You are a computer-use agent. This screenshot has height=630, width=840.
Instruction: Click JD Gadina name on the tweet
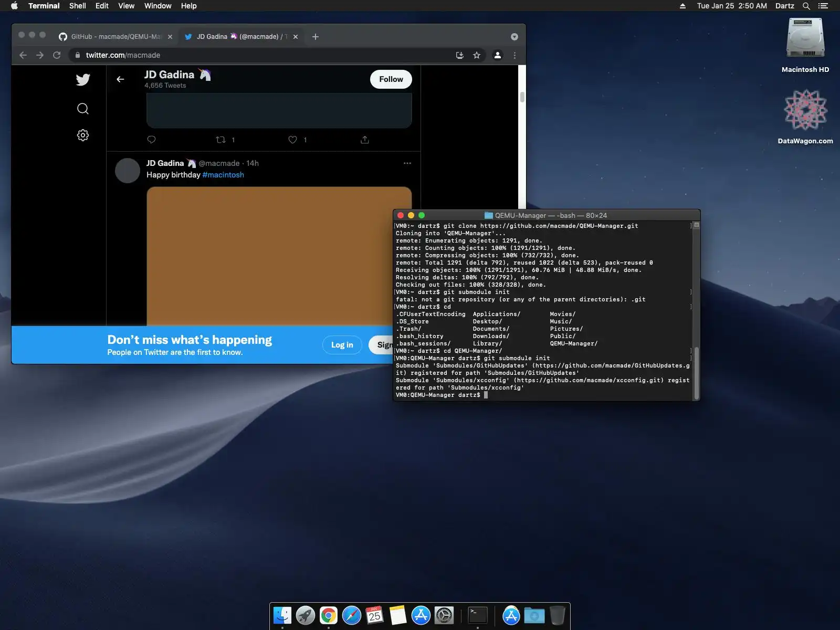[x=165, y=163]
